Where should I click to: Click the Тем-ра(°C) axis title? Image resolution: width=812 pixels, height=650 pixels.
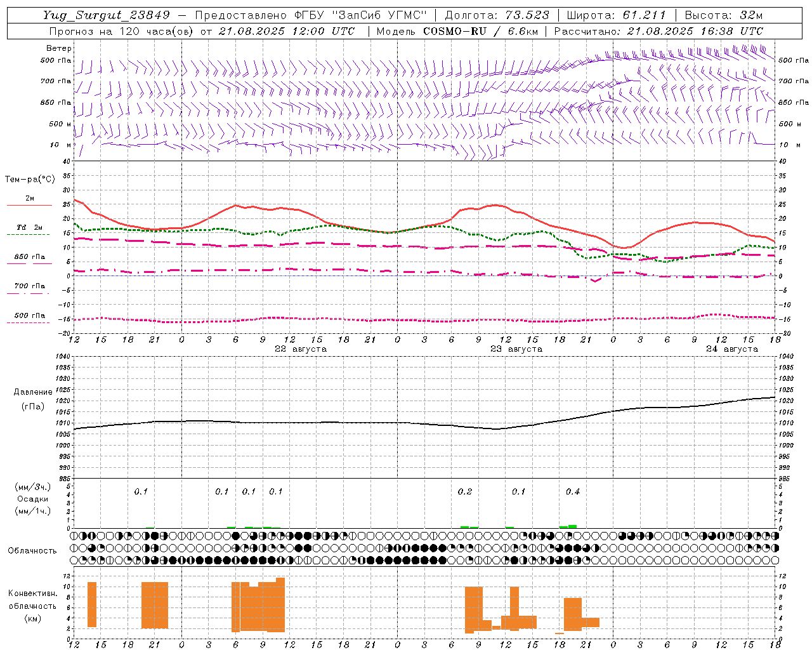[x=30, y=180]
